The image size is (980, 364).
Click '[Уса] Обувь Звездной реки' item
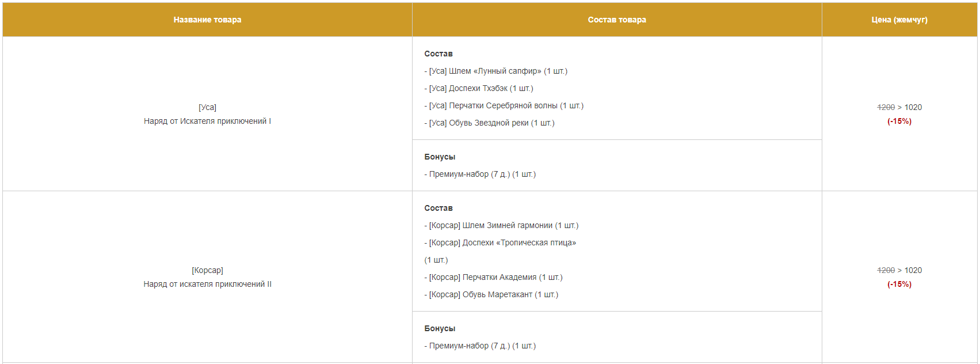(x=489, y=123)
